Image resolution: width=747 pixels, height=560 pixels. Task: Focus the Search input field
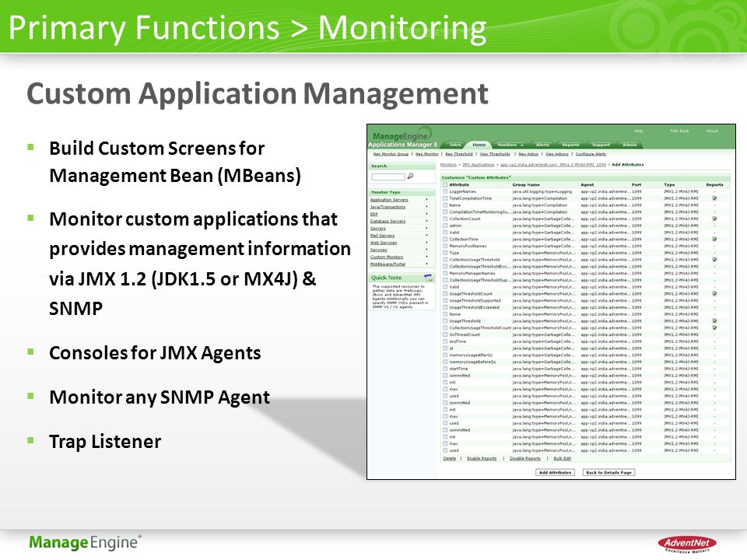(x=388, y=177)
